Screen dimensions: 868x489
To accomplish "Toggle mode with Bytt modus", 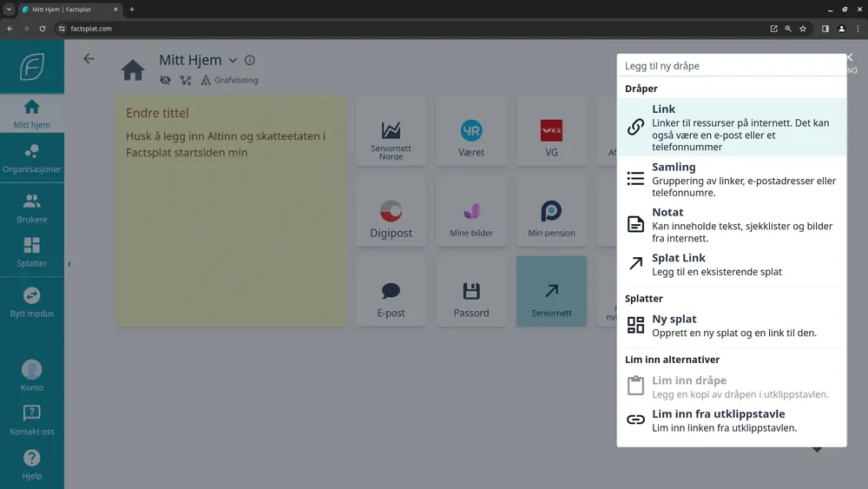I will click(x=32, y=302).
